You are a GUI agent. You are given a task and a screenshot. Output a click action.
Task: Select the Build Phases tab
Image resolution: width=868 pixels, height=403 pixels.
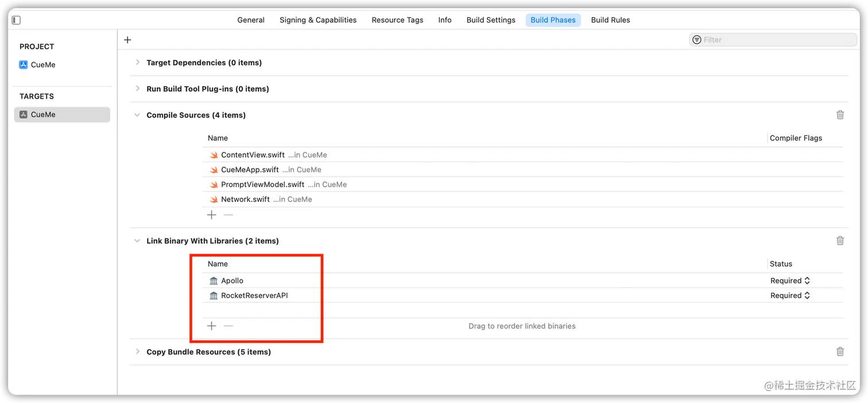tap(553, 20)
